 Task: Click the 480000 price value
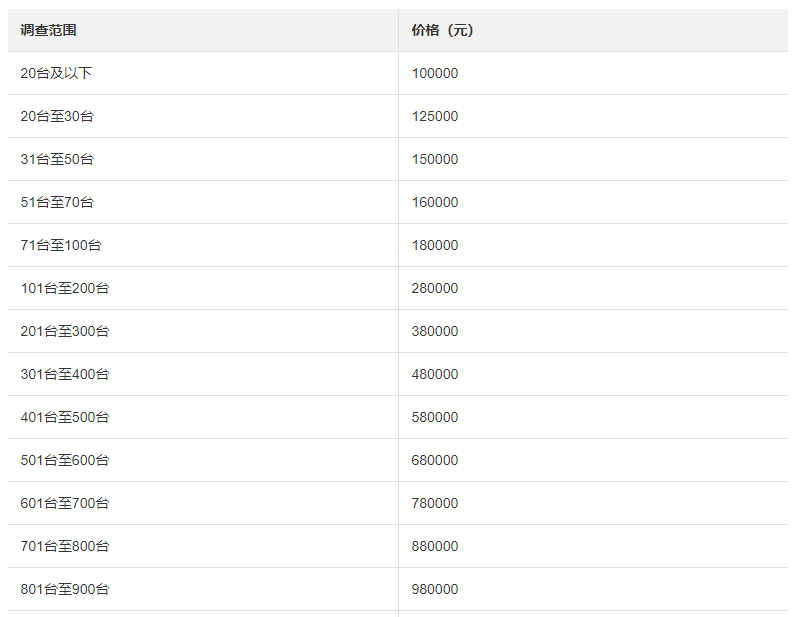(435, 374)
